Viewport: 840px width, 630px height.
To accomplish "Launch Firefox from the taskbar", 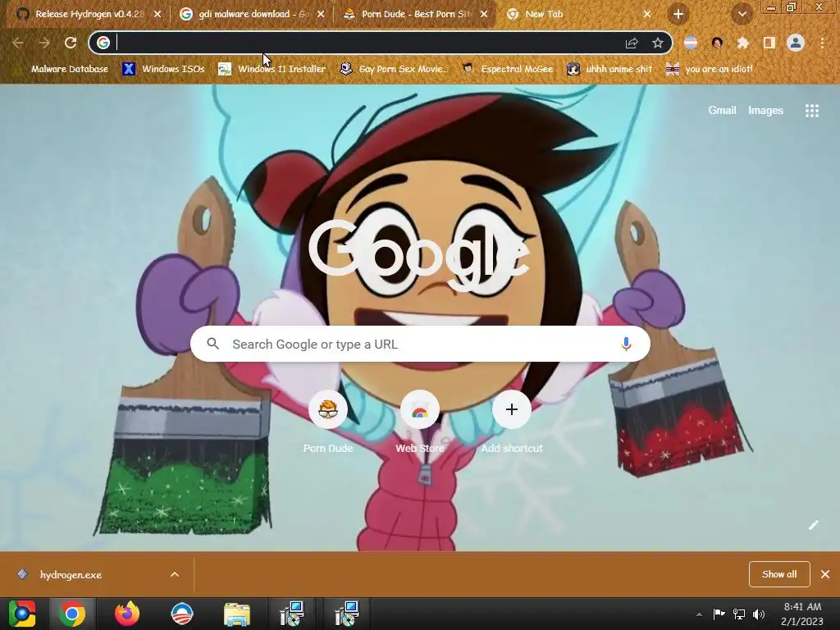I will pos(127,614).
